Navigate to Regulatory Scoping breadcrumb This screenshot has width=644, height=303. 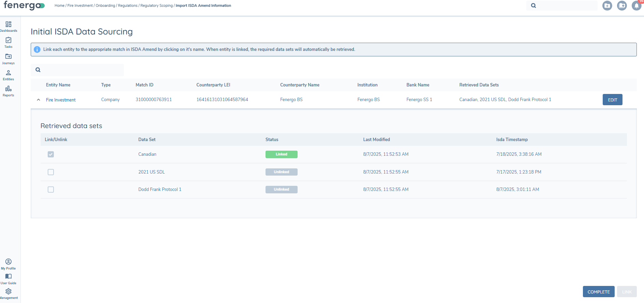click(156, 6)
